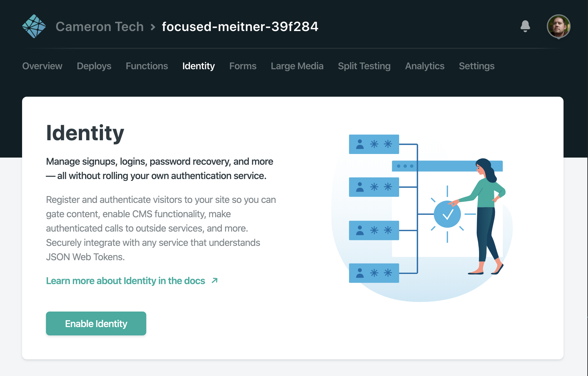Open the Settings navigation icon
Viewport: 588px width, 376px height.
(x=478, y=66)
